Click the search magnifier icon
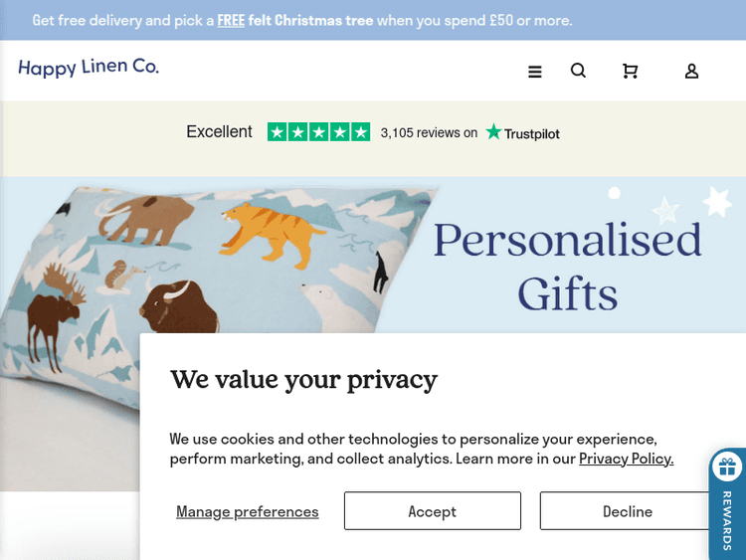The image size is (746, 560). click(578, 71)
